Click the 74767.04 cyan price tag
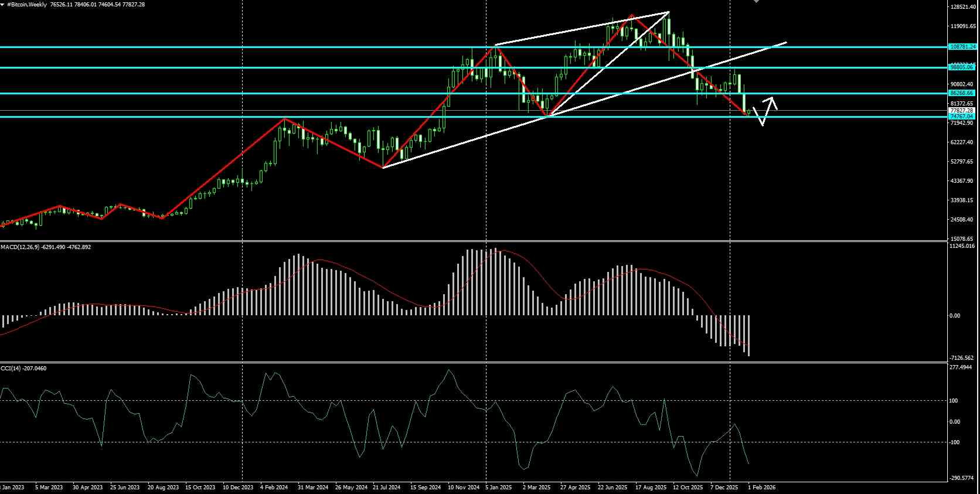This screenshot has width=980, height=494. pyautogui.click(x=963, y=117)
